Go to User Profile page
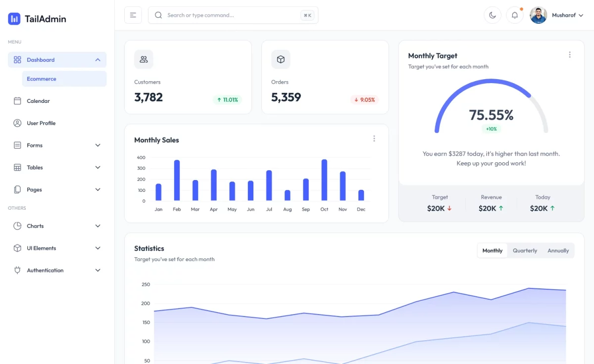Viewport: 594px width, 364px height. pyautogui.click(x=41, y=123)
